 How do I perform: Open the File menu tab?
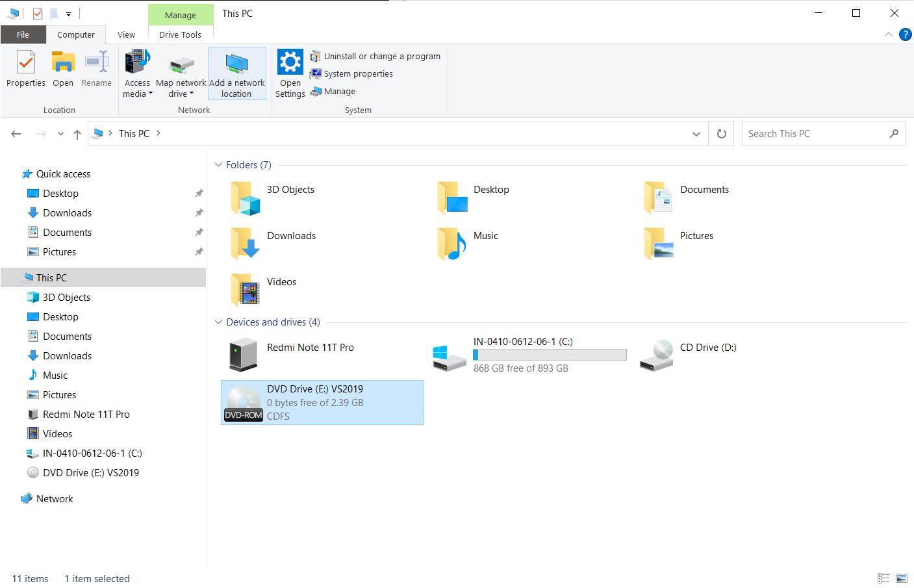[x=23, y=35]
